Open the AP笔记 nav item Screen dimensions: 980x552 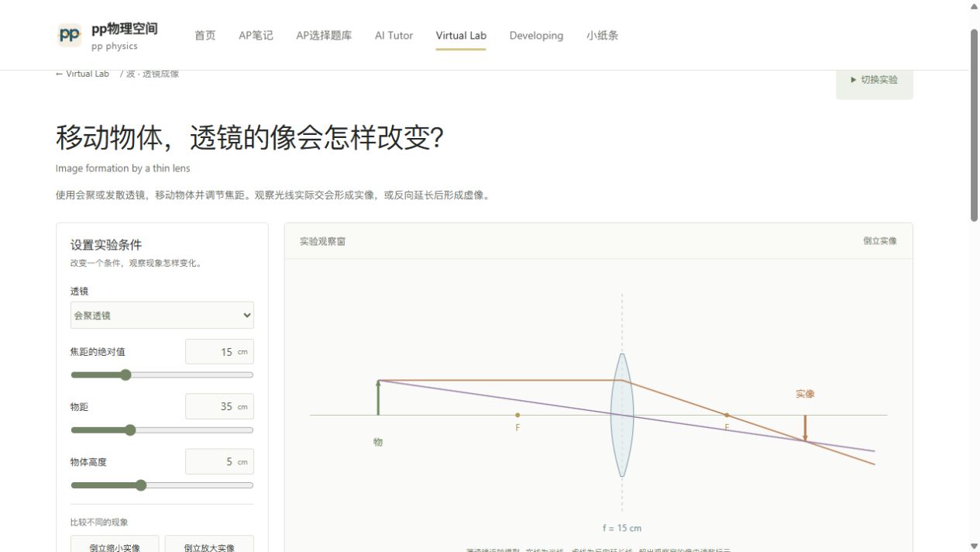coord(256,36)
